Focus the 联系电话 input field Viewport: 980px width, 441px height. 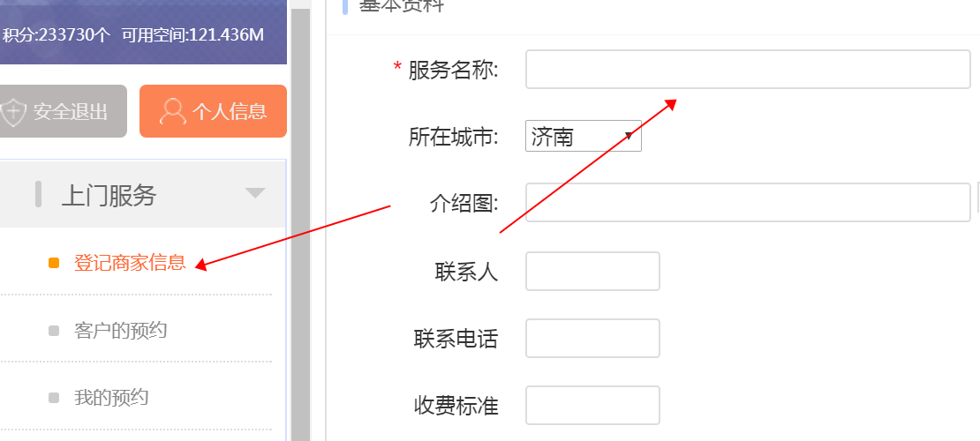click(592, 338)
